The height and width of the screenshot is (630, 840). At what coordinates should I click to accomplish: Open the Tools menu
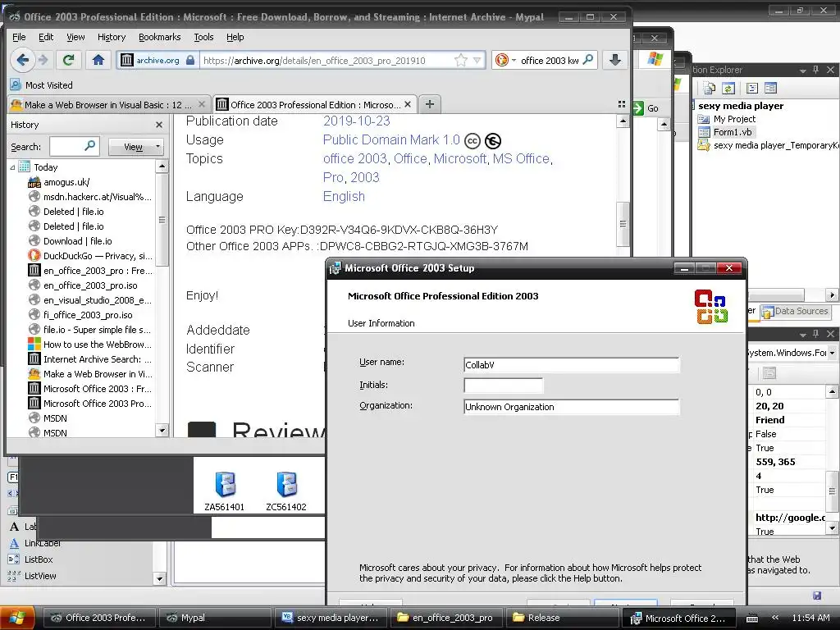[x=203, y=37]
